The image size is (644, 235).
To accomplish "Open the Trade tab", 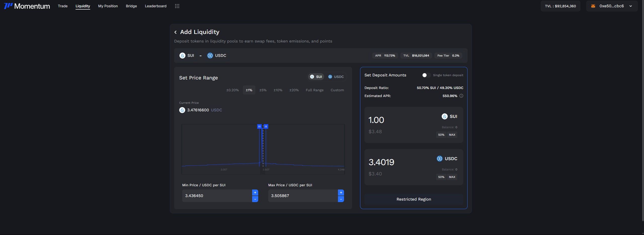I will coord(63,6).
